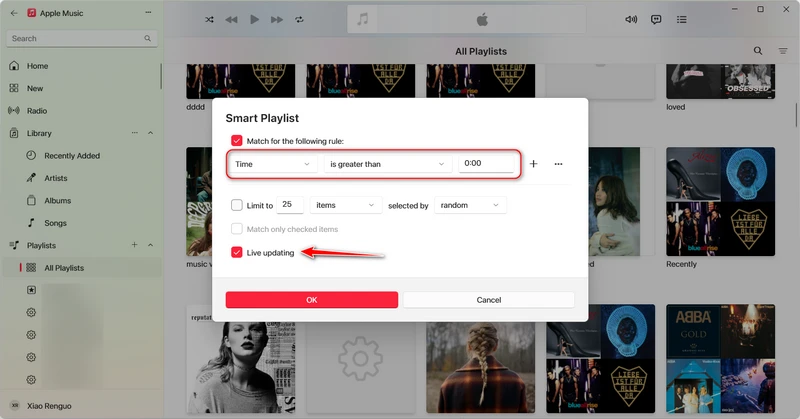
Task: Start playback with the play button
Action: click(x=254, y=19)
